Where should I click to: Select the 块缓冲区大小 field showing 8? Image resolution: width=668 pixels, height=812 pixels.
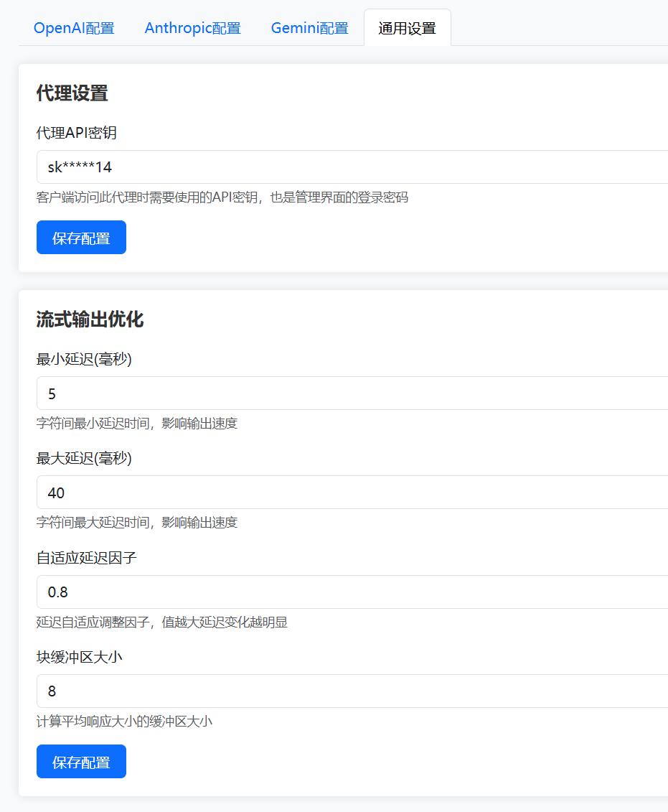pos(352,691)
